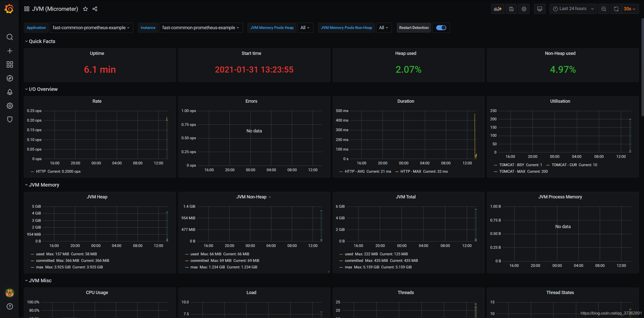The height and width of the screenshot is (318, 644).
Task: Open the Help question mark icon
Action: click(x=10, y=306)
